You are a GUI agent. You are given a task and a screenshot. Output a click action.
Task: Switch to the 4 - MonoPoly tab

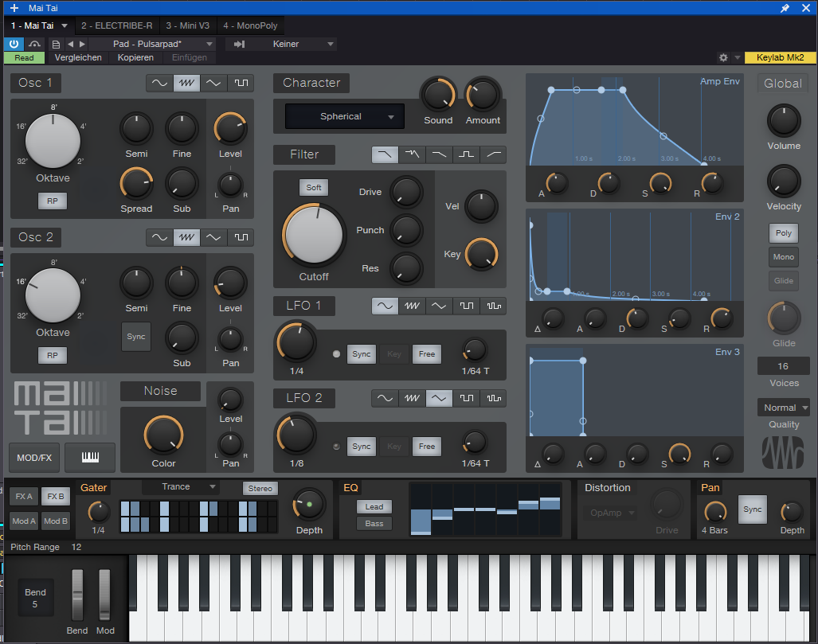250,25
